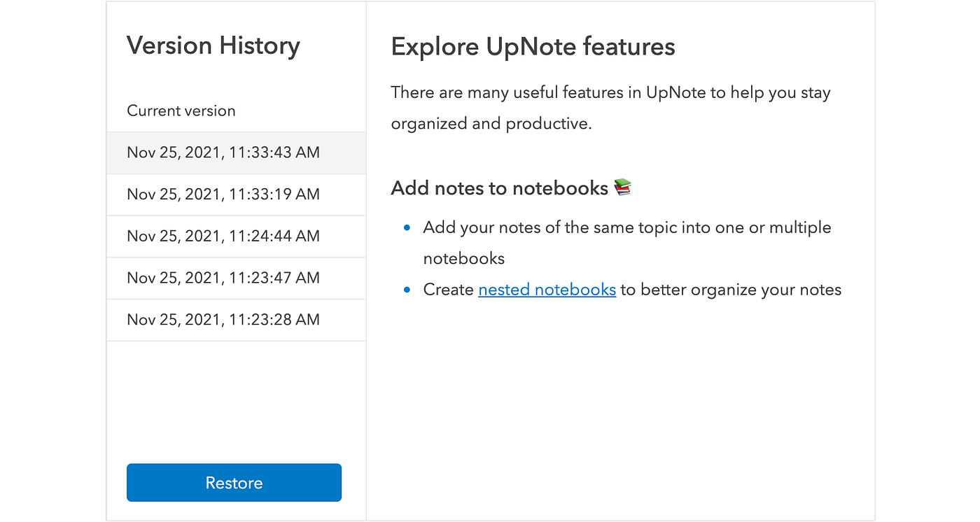Click the word Create in second bullet
This screenshot has height=522, width=980.
coord(448,290)
